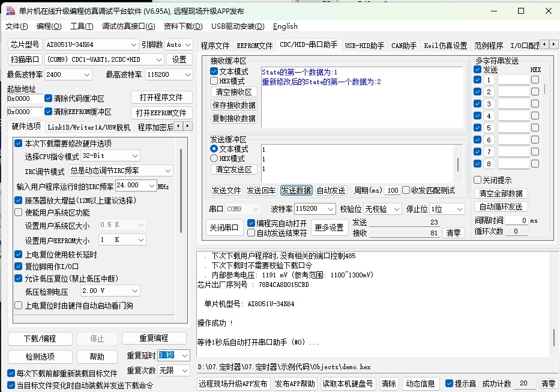Image resolution: width=560 pixels, height=392 pixels.
Task: Click hardware options tab scroll left arrow
Action: point(178,126)
